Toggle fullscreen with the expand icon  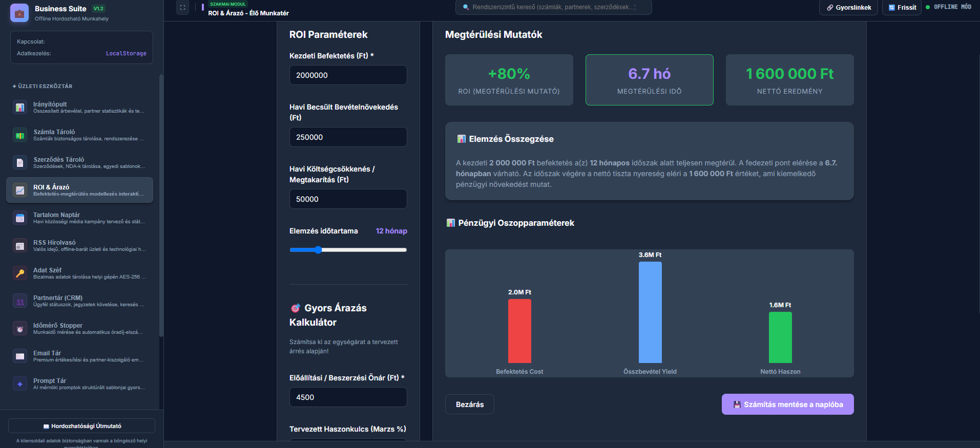(182, 8)
